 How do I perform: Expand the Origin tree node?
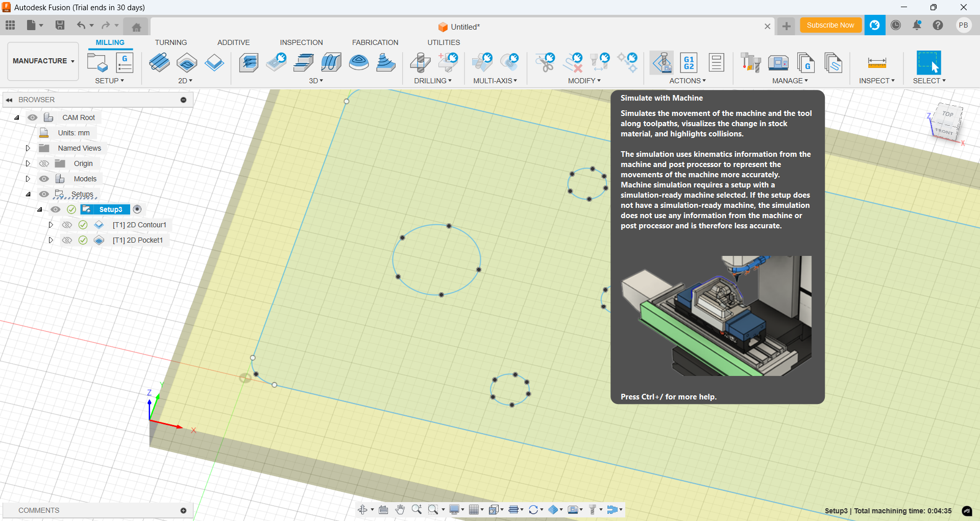click(x=28, y=163)
